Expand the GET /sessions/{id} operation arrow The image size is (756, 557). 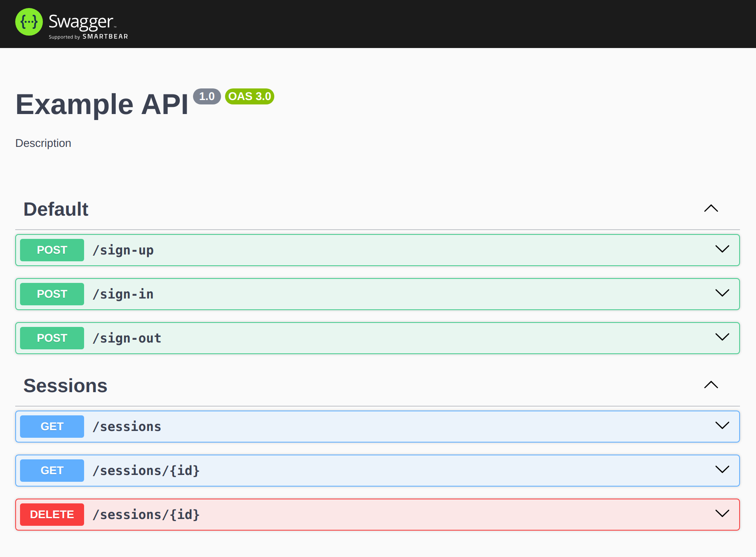pos(722,469)
